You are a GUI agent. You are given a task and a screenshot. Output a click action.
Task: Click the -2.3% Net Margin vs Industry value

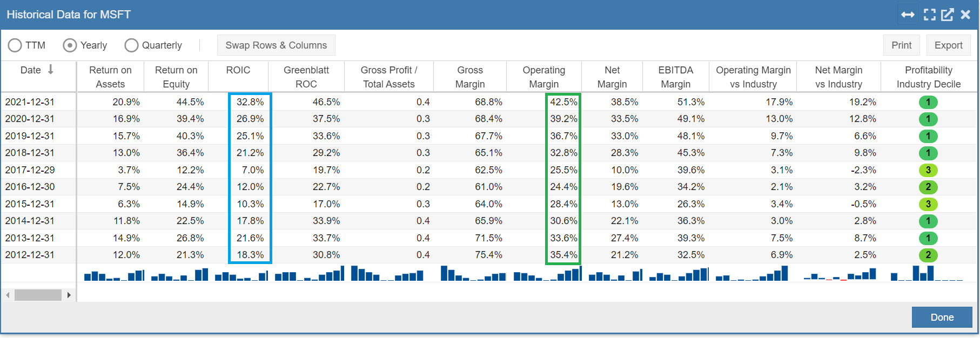click(x=863, y=170)
